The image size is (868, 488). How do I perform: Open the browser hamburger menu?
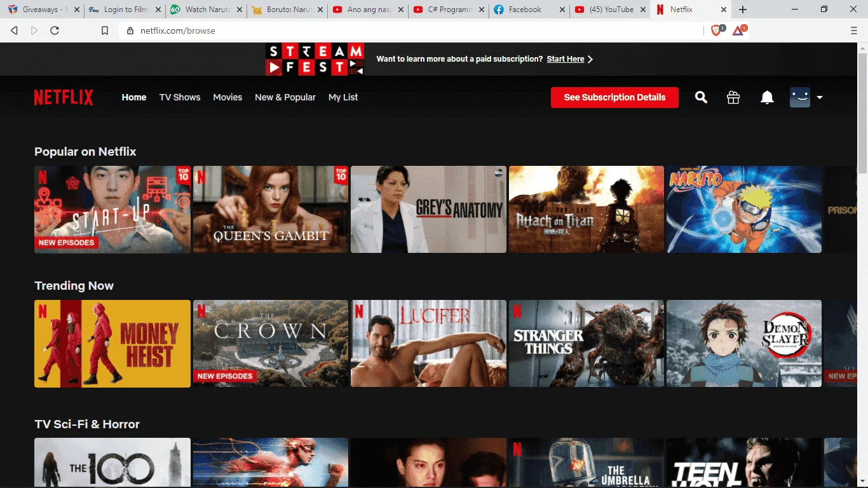pos(854,30)
